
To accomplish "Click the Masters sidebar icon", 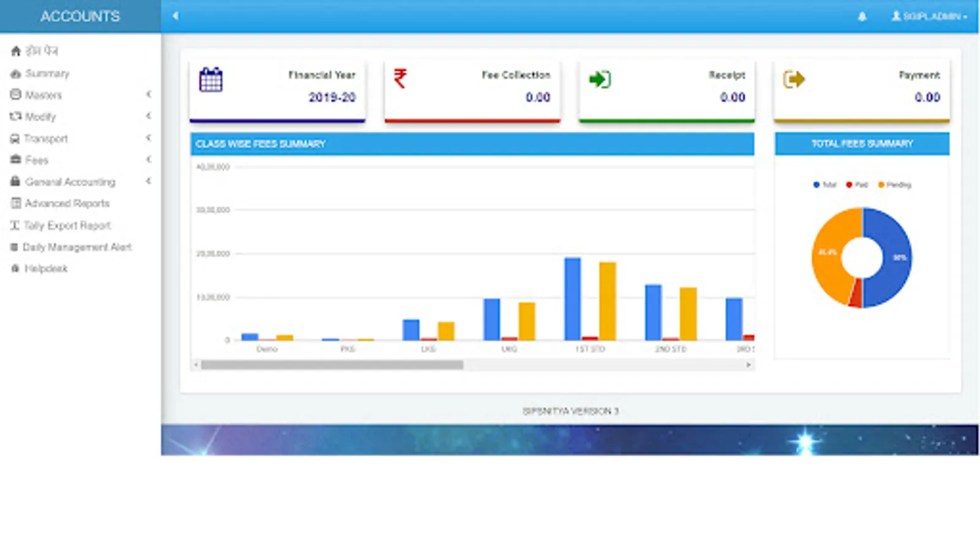I will click(16, 95).
